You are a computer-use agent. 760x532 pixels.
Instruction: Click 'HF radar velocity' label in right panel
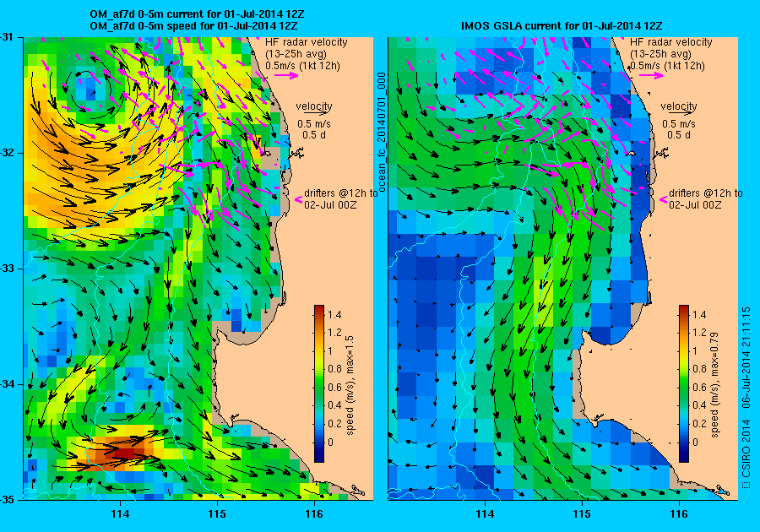671,42
